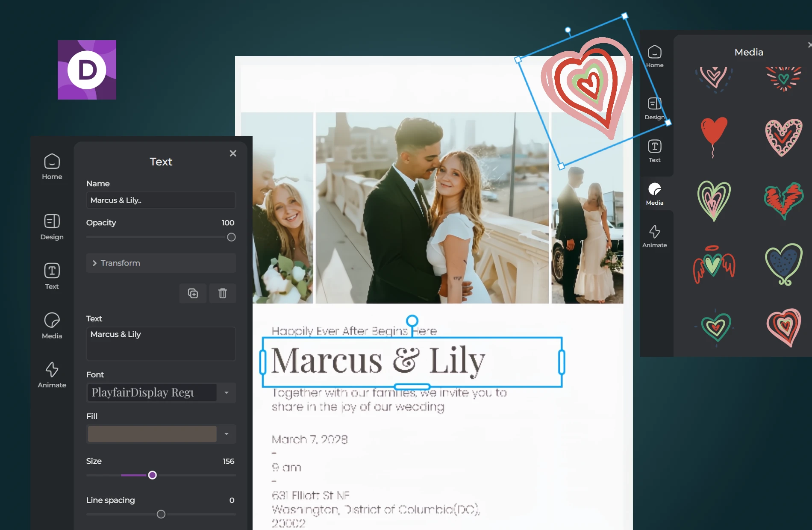Switch to the Text tab on the right sidebar
This screenshot has height=530, width=812.
point(655,150)
